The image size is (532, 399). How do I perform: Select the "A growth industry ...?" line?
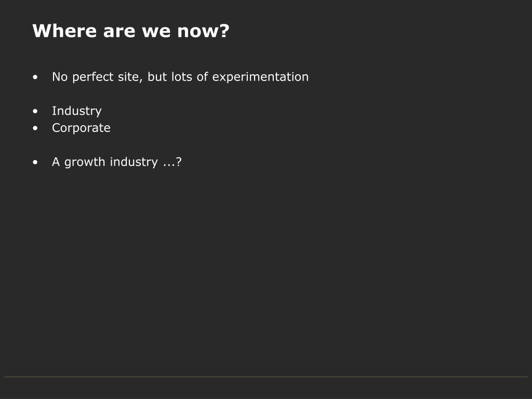point(117,162)
